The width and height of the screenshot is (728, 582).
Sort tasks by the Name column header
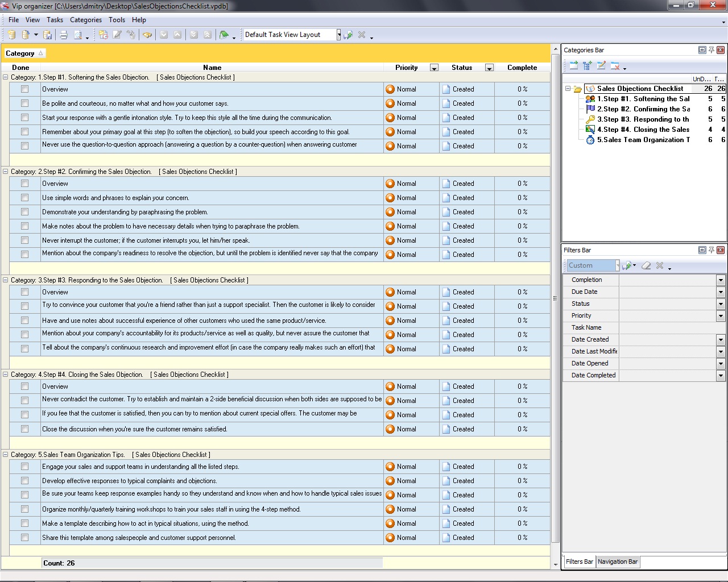[x=212, y=67]
